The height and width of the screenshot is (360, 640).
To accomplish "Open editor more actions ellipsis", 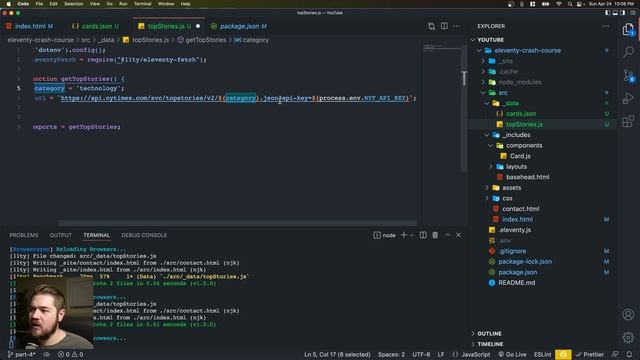I will pyautogui.click(x=456, y=26).
